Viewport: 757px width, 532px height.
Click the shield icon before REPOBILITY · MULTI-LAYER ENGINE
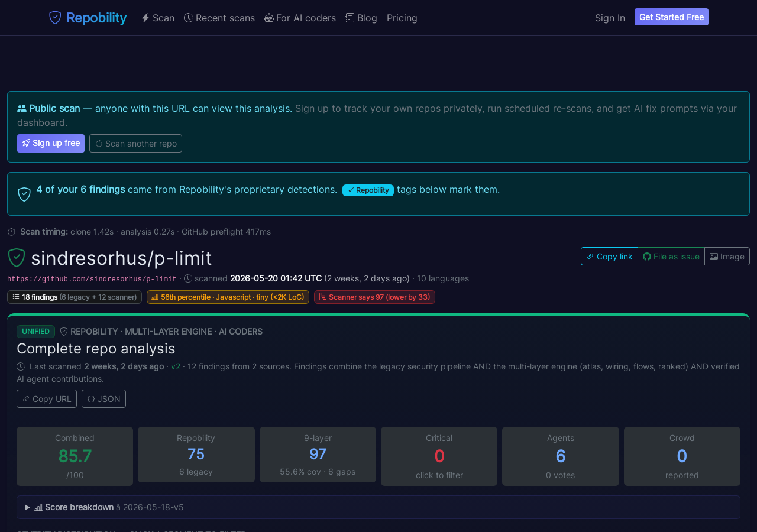tap(64, 332)
